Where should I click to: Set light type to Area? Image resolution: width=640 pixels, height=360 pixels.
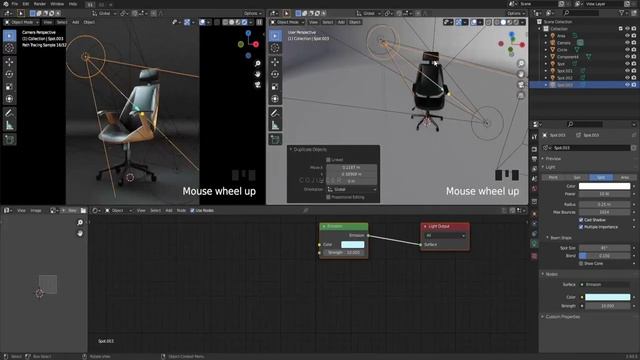(624, 178)
